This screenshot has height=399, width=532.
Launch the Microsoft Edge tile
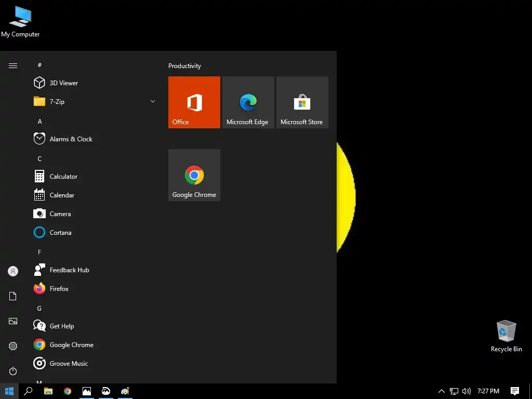tap(248, 102)
